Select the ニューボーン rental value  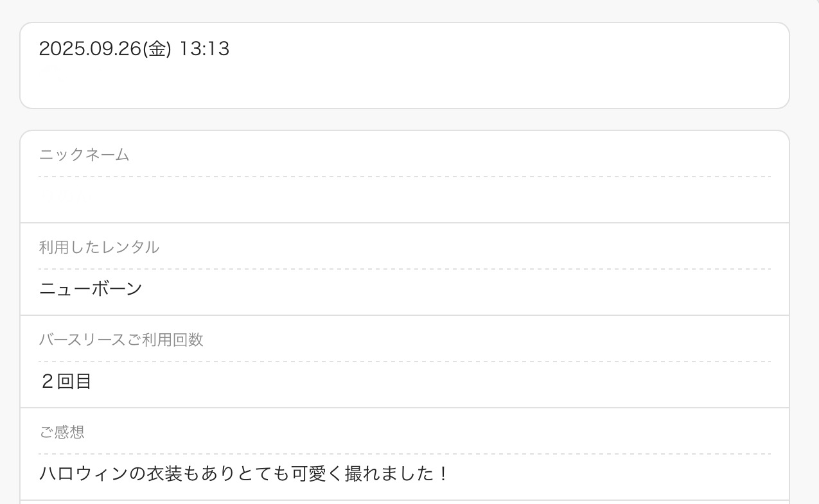pyautogui.click(x=91, y=289)
